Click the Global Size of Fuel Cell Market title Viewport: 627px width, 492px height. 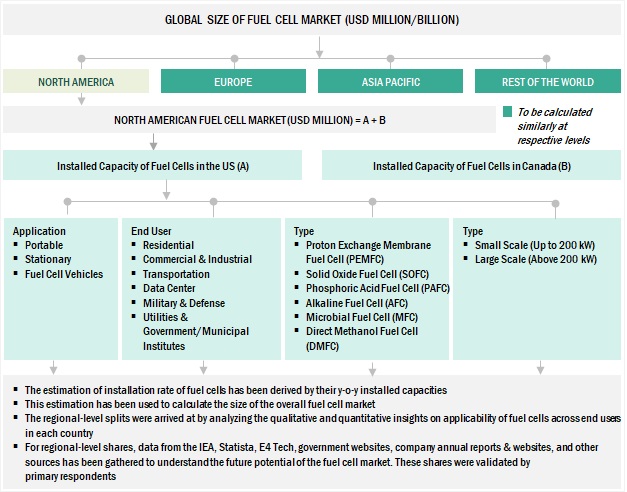[x=313, y=20]
